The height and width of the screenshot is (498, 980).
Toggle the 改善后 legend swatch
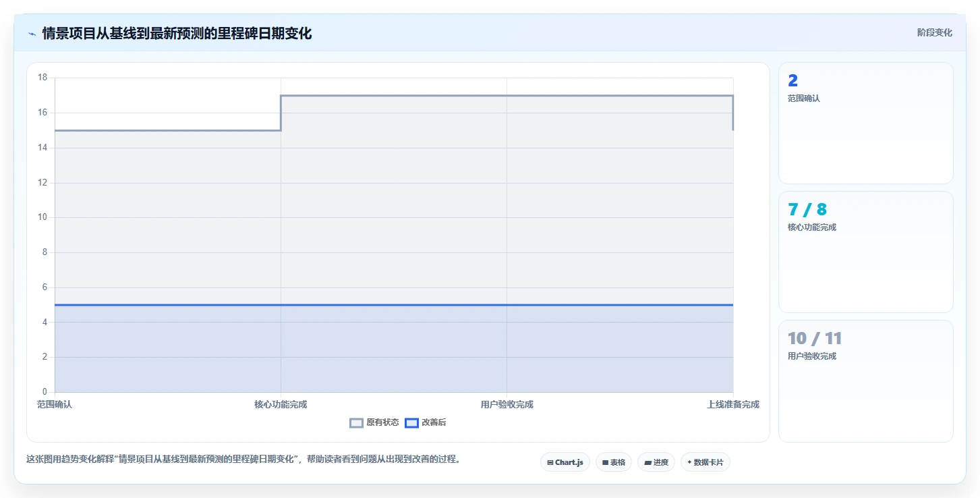(411, 423)
